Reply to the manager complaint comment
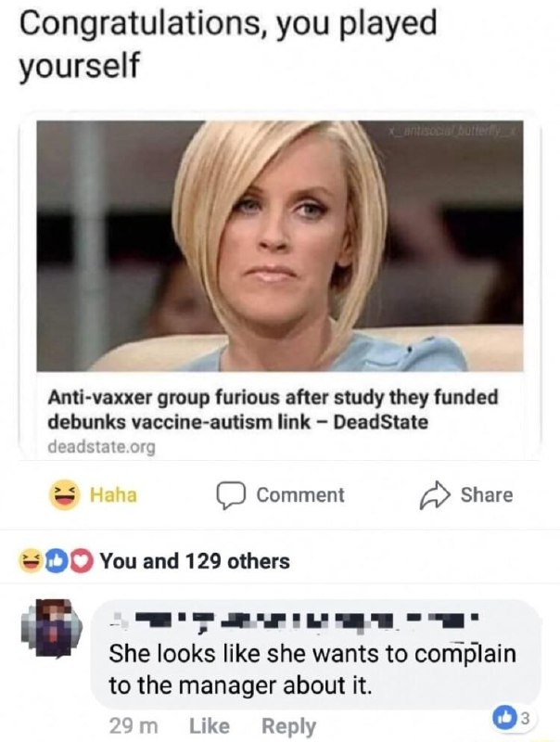The height and width of the screenshot is (742, 560). pos(289,726)
